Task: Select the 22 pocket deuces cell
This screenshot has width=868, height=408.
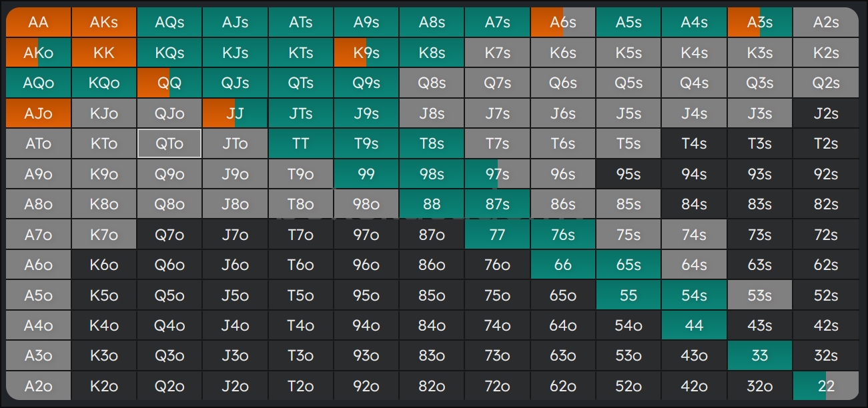Action: 826,386
